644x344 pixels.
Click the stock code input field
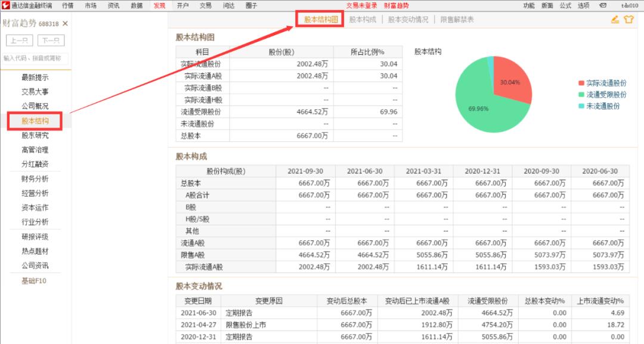pyautogui.click(x=34, y=59)
